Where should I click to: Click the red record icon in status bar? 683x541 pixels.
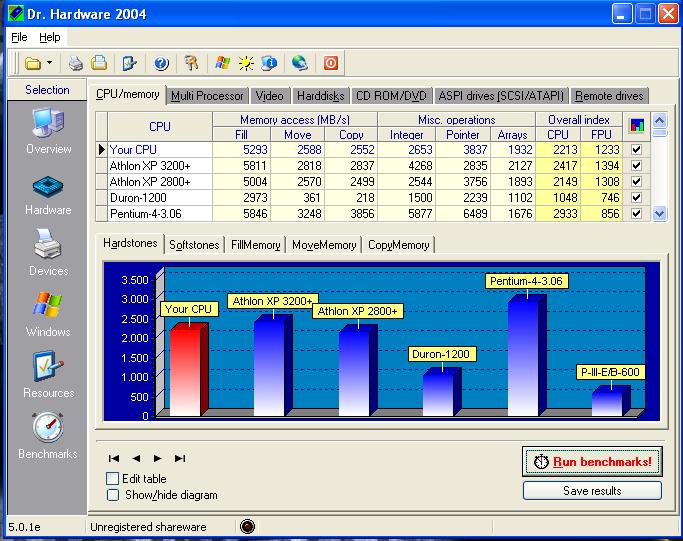tap(247, 527)
